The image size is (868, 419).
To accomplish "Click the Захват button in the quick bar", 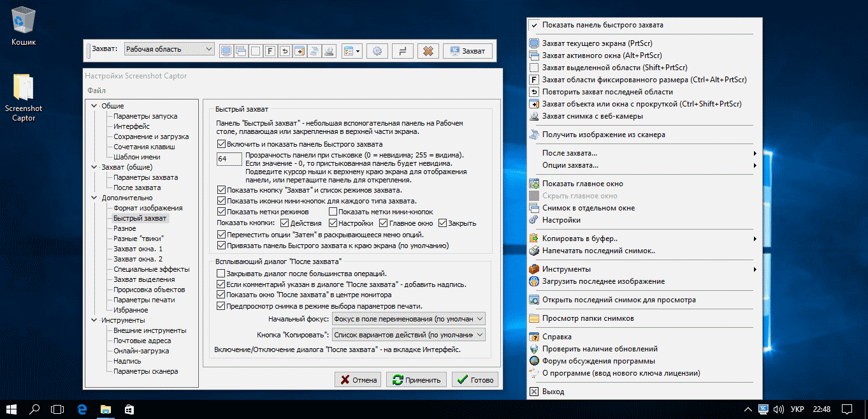I will [467, 51].
